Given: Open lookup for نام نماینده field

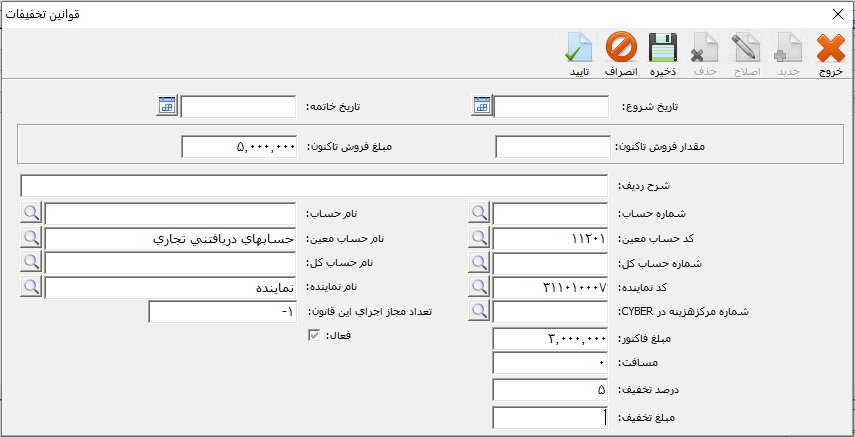Looking at the screenshot, I should point(32,287).
